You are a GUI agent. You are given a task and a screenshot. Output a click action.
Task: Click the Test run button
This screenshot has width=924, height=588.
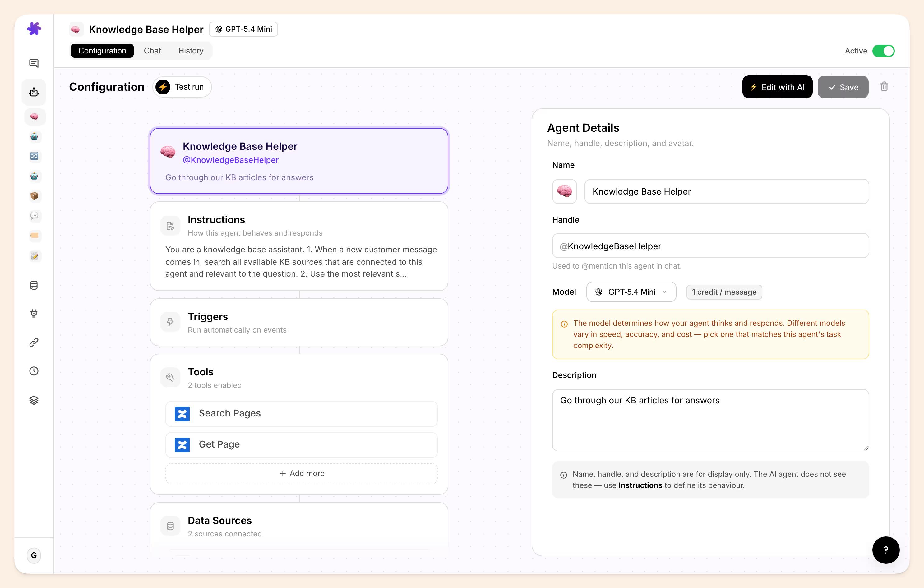(182, 87)
